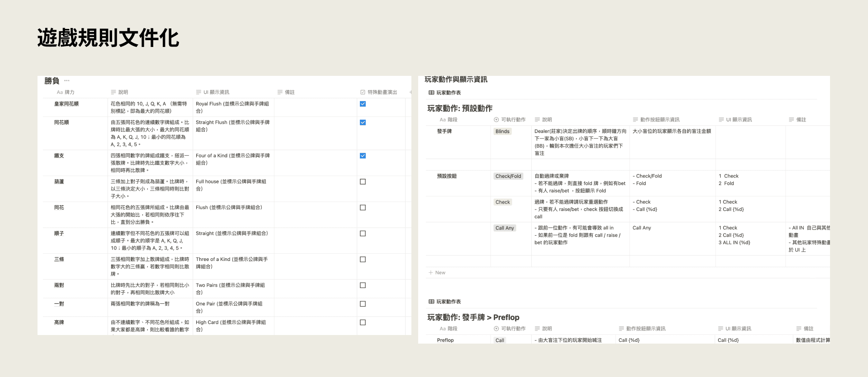
Task: Click the 備註 column header in the 勝負 table
Action: (x=286, y=92)
